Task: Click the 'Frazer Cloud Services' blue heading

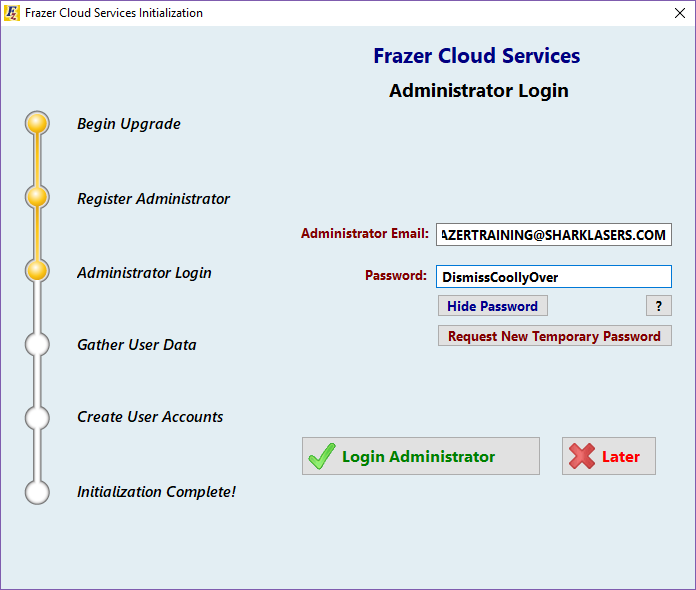Action: pos(477,56)
